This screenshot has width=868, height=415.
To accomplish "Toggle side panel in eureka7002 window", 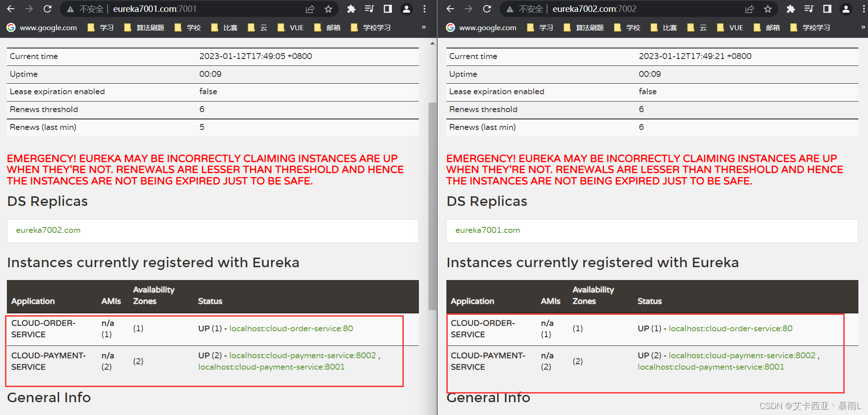I will (x=827, y=9).
